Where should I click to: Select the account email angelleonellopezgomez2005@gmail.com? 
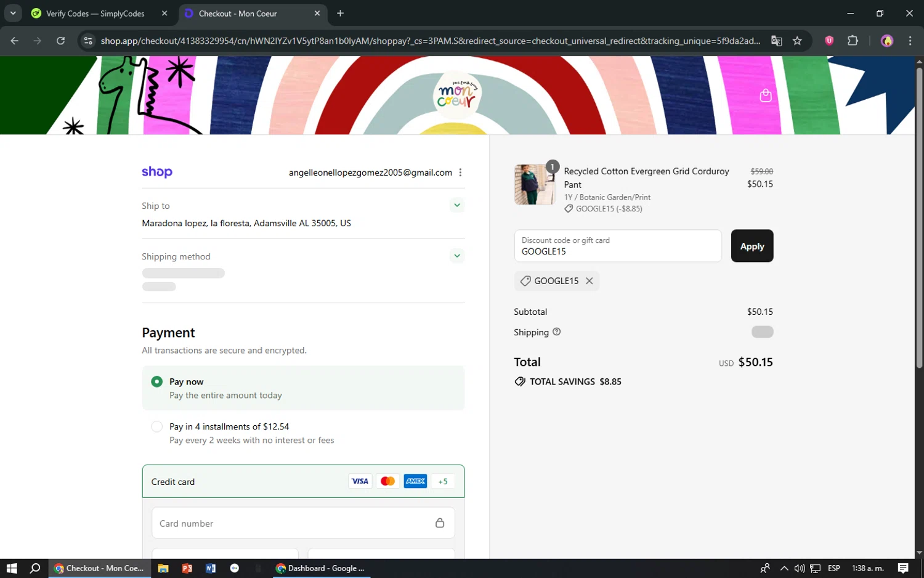[370, 173]
